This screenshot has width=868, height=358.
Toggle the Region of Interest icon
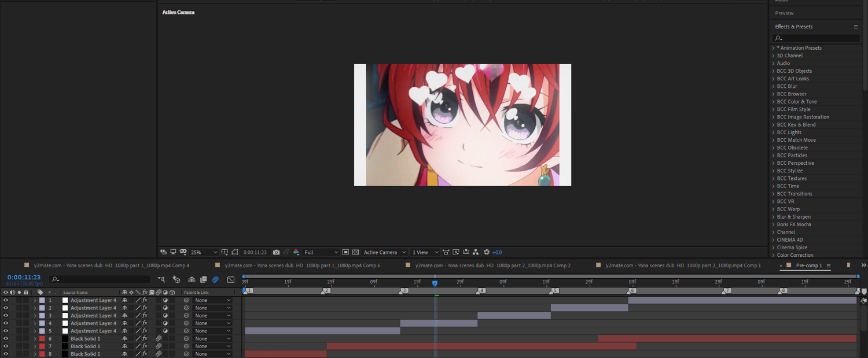345,252
